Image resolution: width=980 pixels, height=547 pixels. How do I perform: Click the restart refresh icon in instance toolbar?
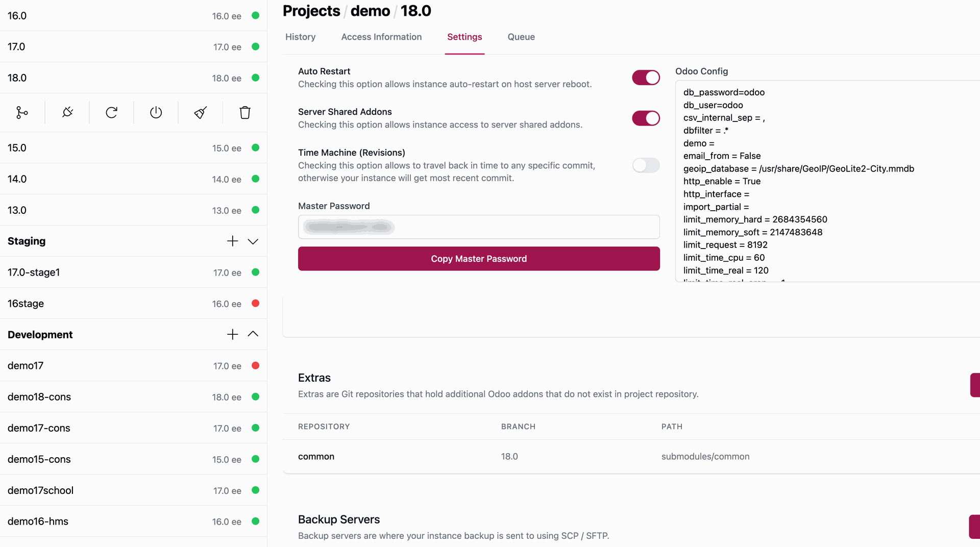click(x=112, y=112)
